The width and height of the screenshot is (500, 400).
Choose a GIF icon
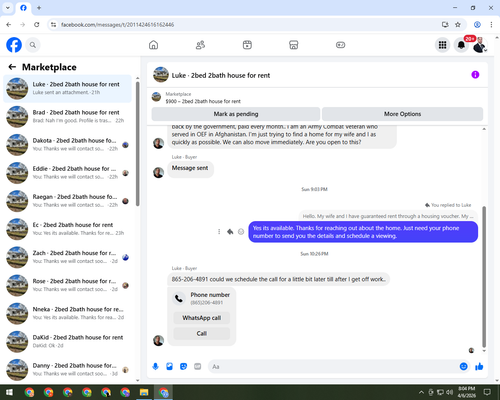tap(198, 367)
